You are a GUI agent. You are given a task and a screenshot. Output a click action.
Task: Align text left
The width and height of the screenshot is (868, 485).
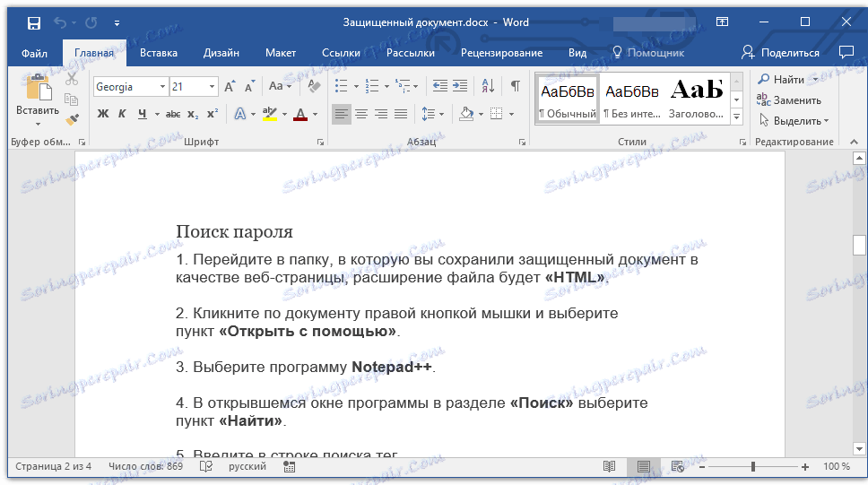coord(342,114)
